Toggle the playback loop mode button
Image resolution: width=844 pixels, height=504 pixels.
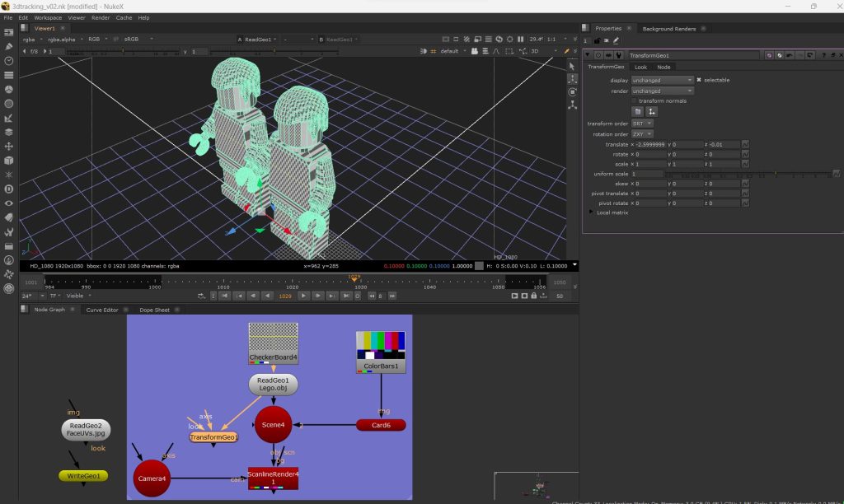click(201, 296)
